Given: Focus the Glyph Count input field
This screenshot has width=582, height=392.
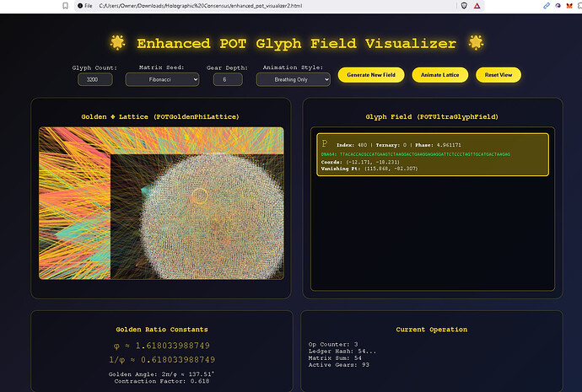Looking at the screenshot, I should 94,79.
